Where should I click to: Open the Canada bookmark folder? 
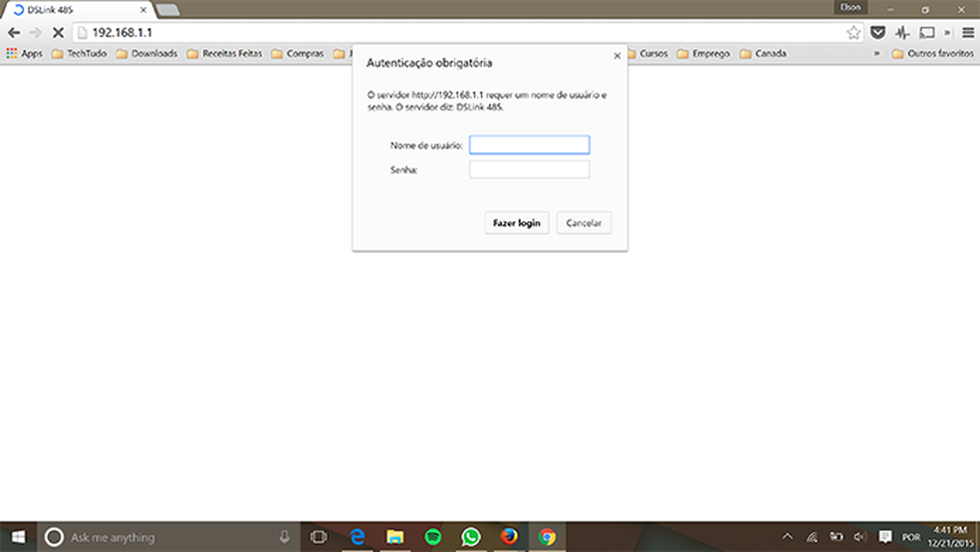pos(763,54)
